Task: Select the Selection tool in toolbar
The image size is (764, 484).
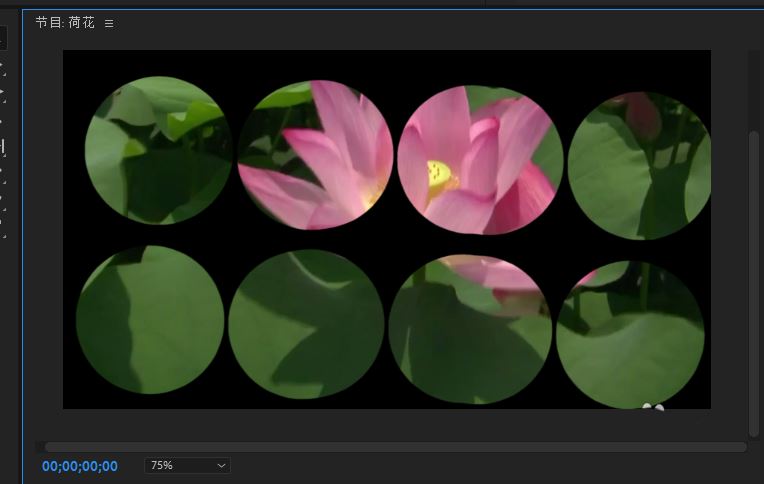Action: click(x=2, y=39)
